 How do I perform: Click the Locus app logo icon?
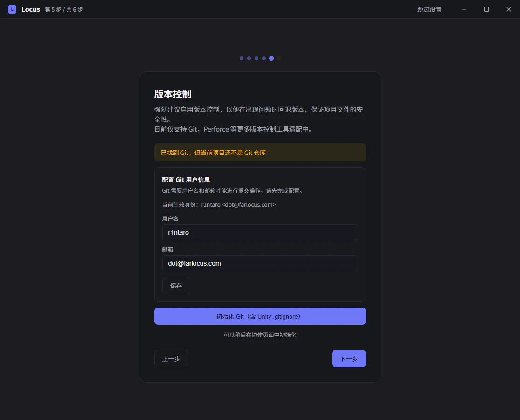[12, 9]
